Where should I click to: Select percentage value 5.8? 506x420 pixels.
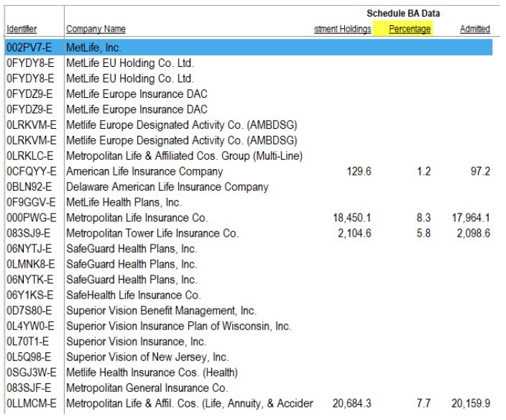(424, 234)
